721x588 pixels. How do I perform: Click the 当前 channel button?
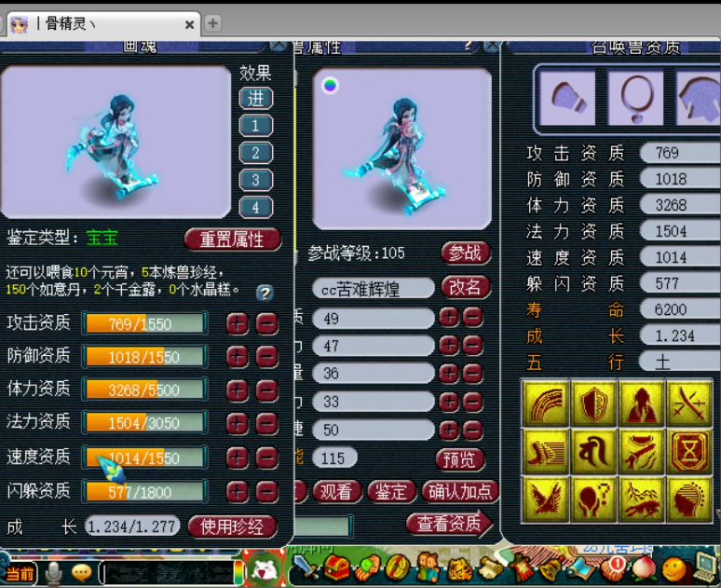point(20,573)
